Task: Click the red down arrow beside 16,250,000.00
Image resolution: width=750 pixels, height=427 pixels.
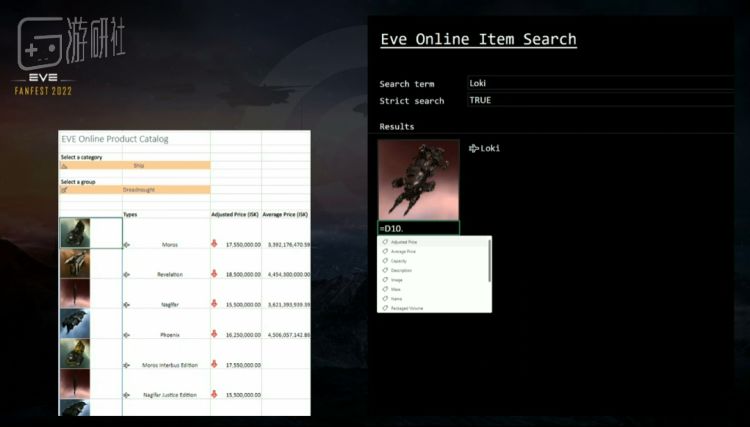Action: pos(214,334)
